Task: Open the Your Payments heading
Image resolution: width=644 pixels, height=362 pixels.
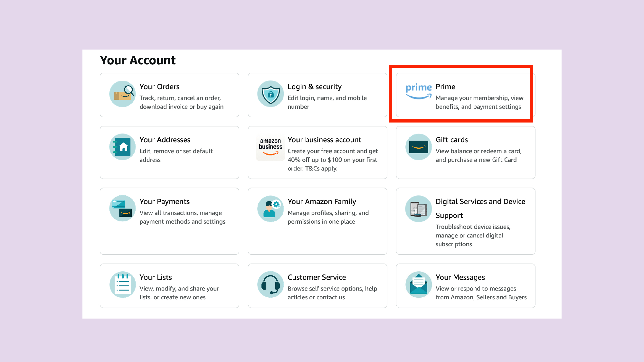Action: point(165,201)
